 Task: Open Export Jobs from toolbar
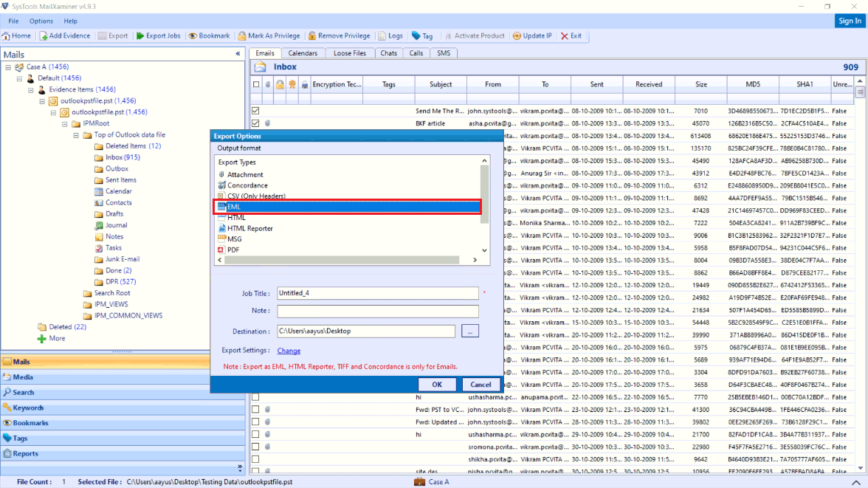(x=158, y=36)
